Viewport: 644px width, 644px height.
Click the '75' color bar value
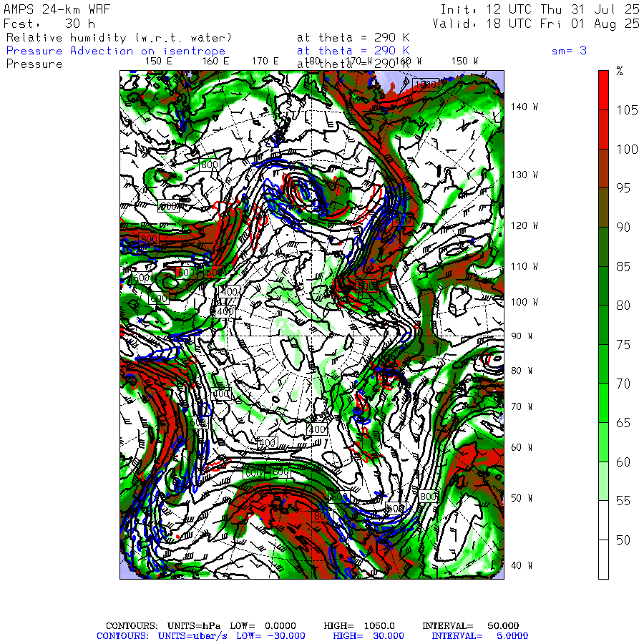coord(623,345)
